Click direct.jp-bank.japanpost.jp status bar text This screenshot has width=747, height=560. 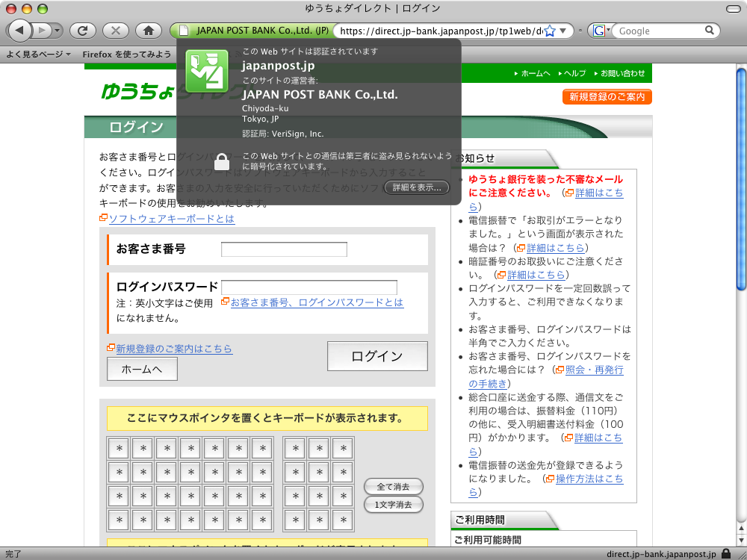pos(661,554)
